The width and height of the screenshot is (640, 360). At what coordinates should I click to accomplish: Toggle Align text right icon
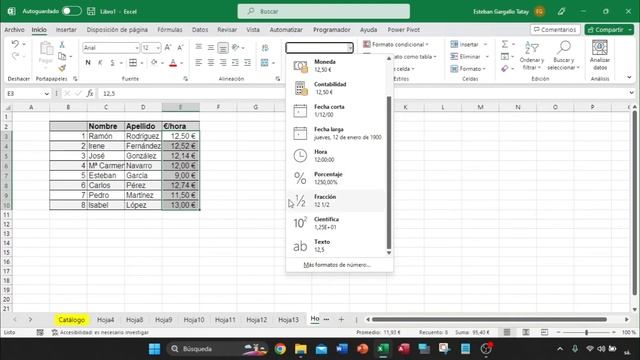pos(223,62)
